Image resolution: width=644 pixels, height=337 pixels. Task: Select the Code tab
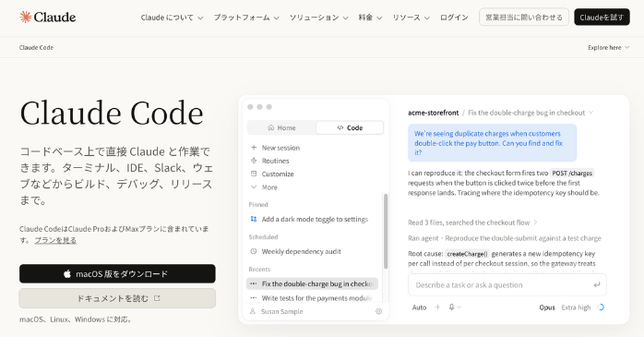(x=350, y=127)
